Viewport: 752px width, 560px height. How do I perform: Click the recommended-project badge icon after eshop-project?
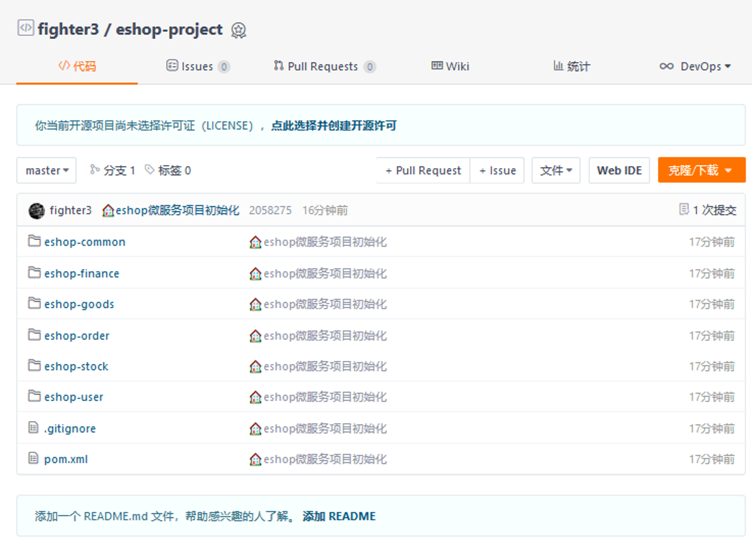[238, 30]
